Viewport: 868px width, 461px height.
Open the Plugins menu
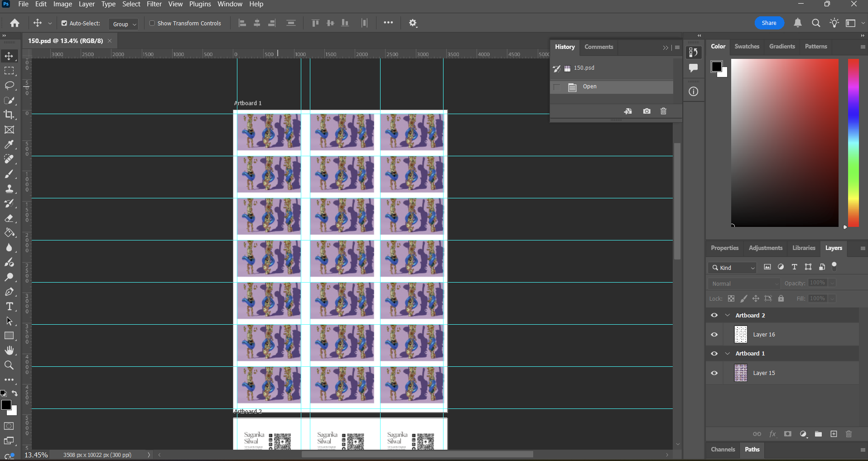coord(200,4)
